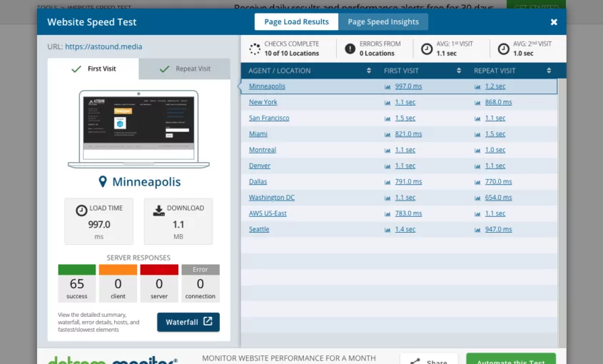Screen dimensions: 603x364
Task: Select the First Visit tab
Action: click(x=93, y=69)
